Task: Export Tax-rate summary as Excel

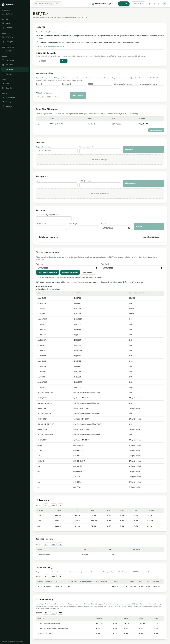Action: pos(53,544)
